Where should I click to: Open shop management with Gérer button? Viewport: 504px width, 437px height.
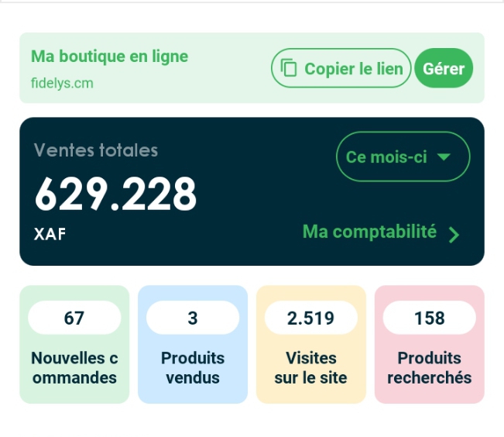click(444, 68)
